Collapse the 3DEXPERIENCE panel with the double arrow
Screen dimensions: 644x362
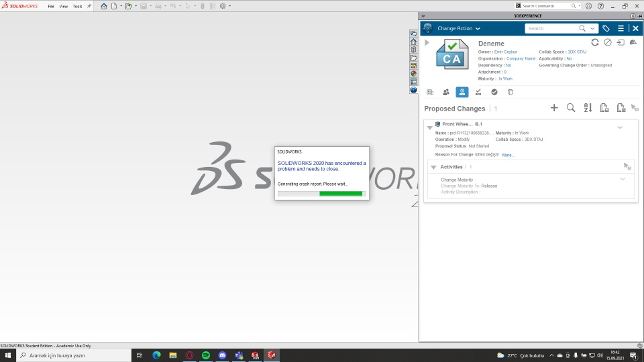tap(423, 16)
